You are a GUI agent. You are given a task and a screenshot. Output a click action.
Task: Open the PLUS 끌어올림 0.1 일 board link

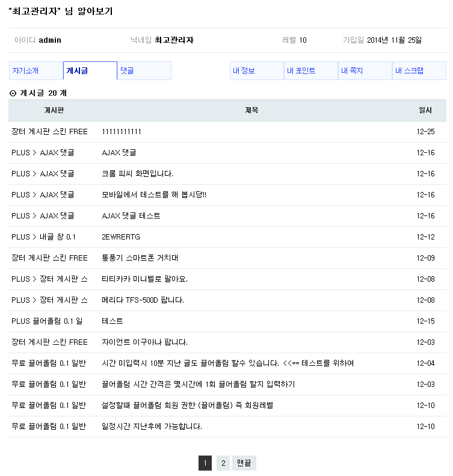click(x=47, y=321)
